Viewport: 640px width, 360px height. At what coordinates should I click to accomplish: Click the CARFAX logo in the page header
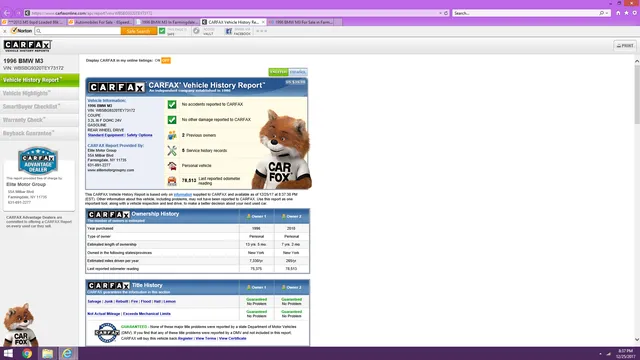pos(27,46)
